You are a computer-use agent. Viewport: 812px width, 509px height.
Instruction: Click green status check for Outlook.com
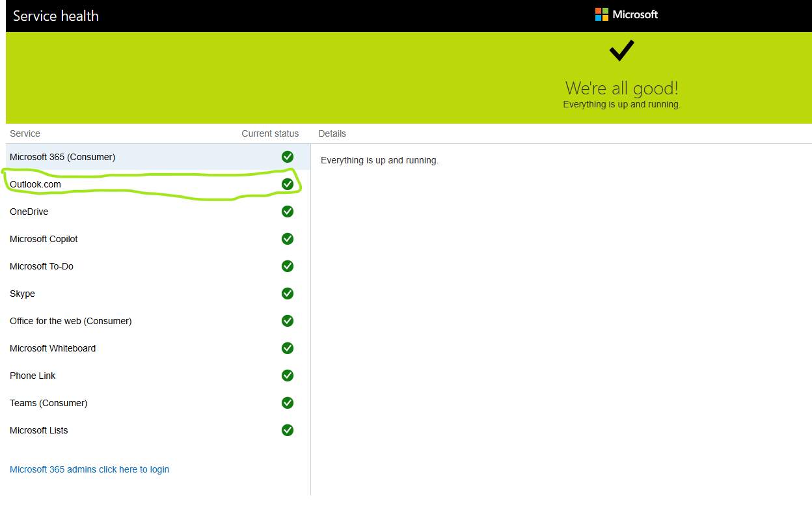click(x=288, y=184)
